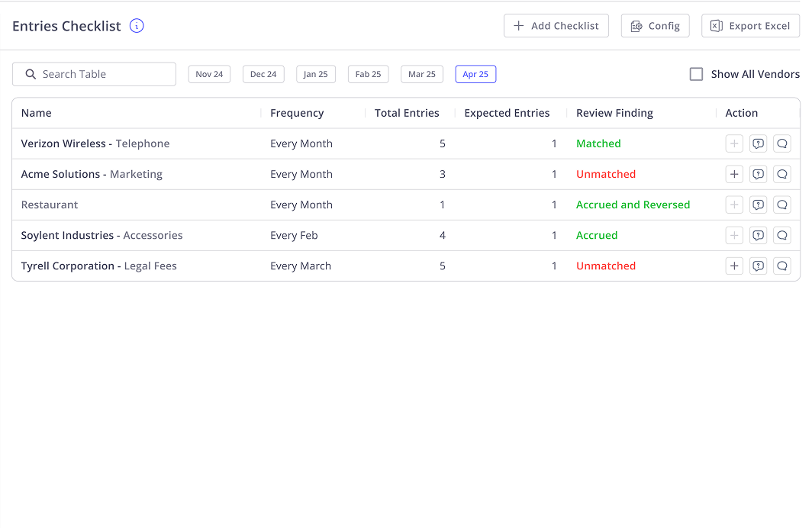Open the Jan 25 period tab
Image resolution: width=812 pixels, height=528 pixels.
click(315, 74)
